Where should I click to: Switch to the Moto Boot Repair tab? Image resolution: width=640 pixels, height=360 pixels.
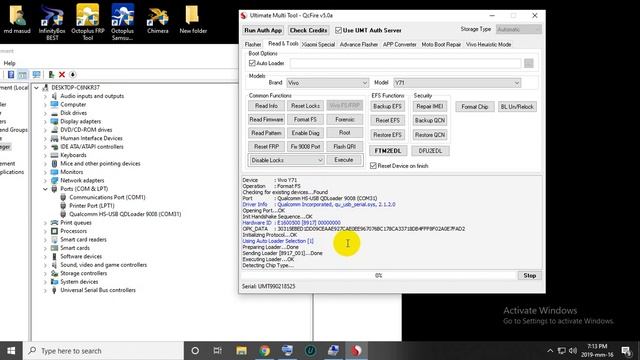point(441,44)
